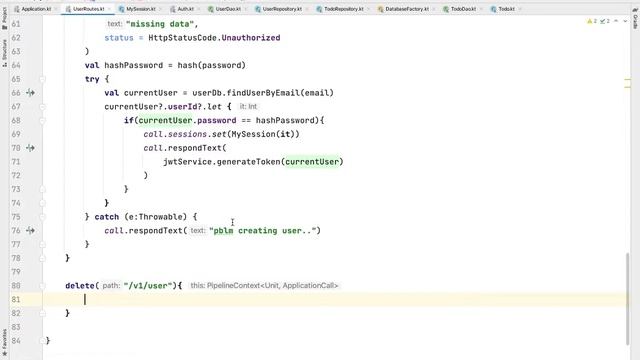This screenshot has width=640, height=360.
Task: Open the TodoDao.kt tab
Action: pos(463,9)
